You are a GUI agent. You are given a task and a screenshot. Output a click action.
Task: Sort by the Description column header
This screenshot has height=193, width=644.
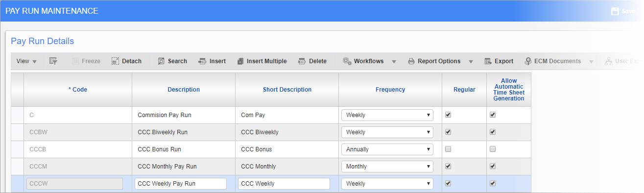[x=184, y=90]
